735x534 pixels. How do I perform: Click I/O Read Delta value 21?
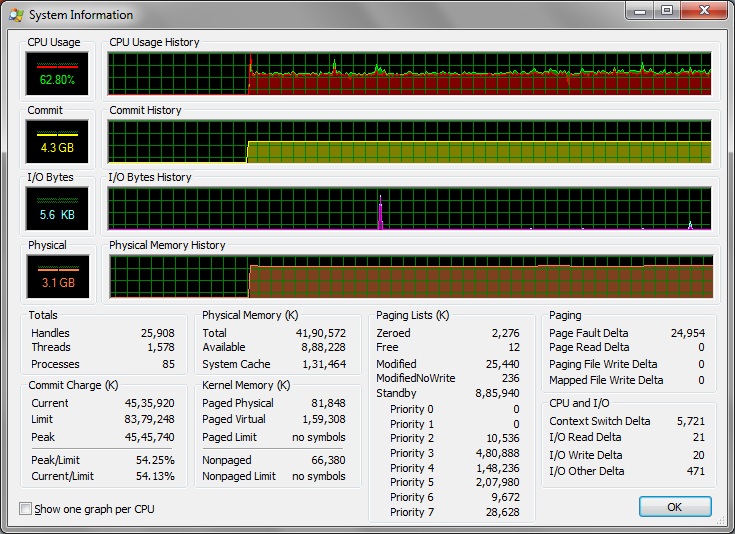pyautogui.click(x=699, y=437)
